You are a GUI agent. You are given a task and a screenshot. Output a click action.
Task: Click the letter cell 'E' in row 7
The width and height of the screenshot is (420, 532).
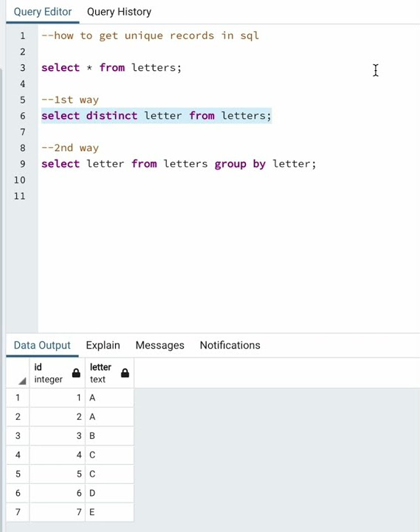pos(109,512)
